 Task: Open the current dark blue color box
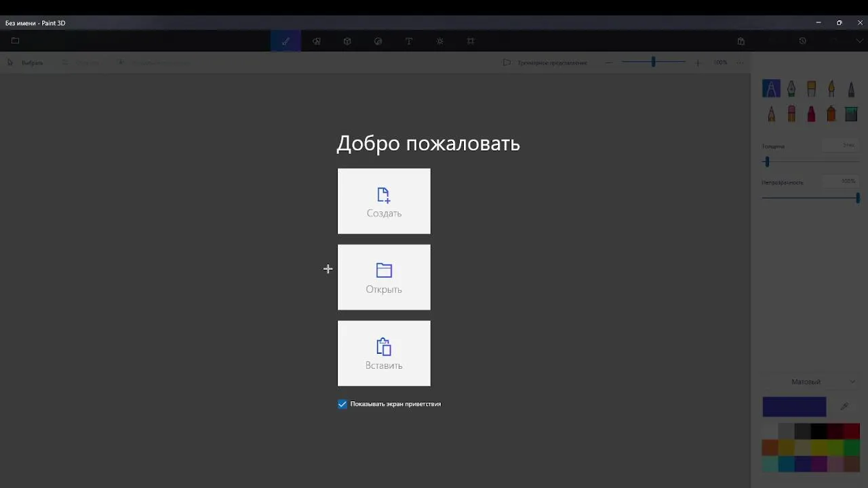coord(794,407)
